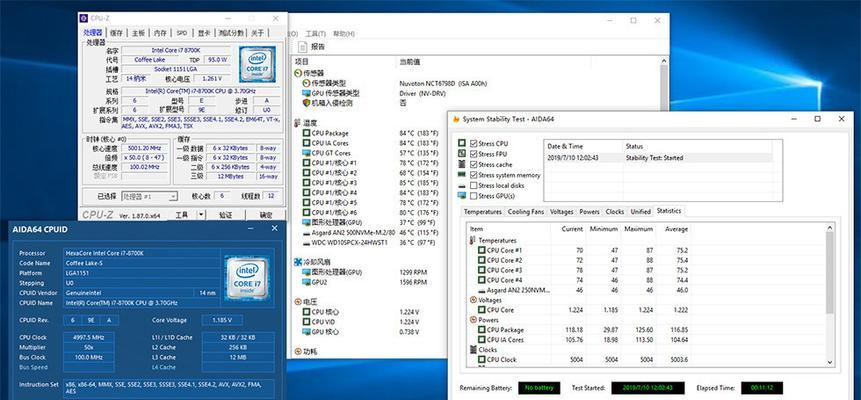
Task: Click the icon beside Stress cache
Action: (462, 164)
